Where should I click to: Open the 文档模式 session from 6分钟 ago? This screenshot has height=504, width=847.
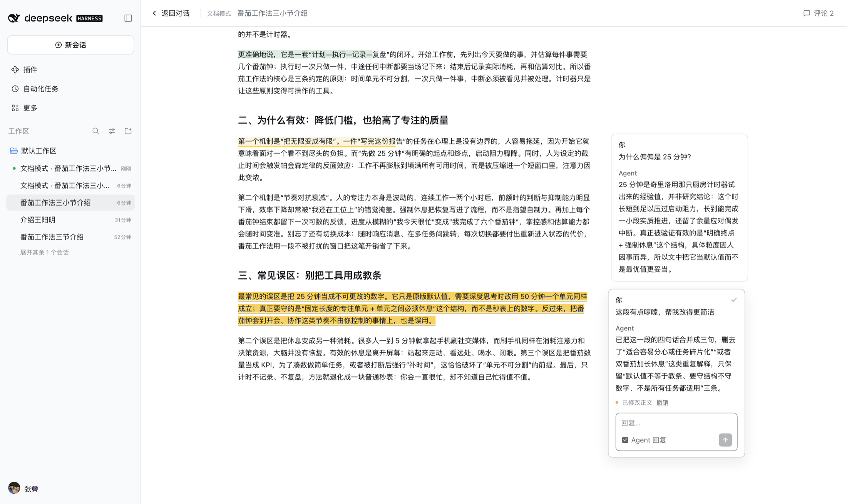[x=70, y=186]
